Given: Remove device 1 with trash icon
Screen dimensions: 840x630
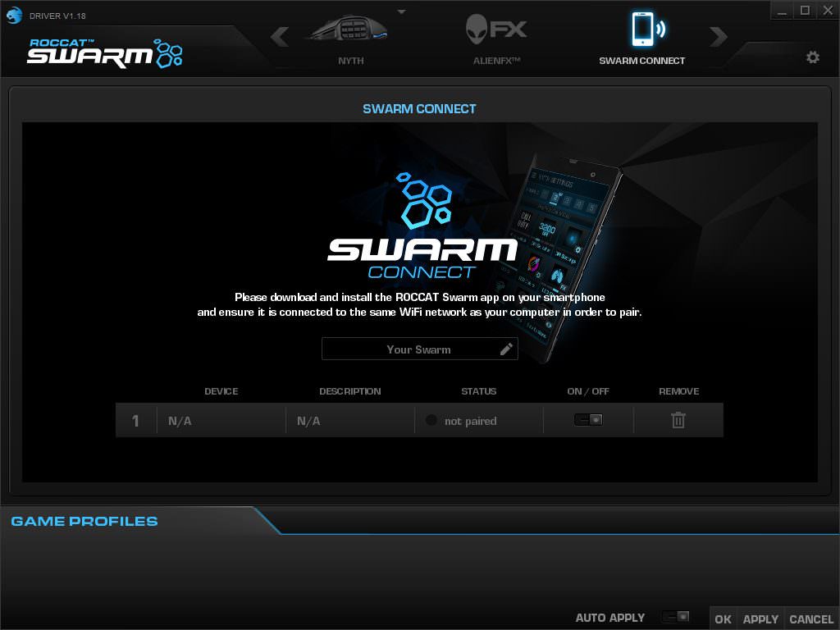Looking at the screenshot, I should tap(678, 420).
